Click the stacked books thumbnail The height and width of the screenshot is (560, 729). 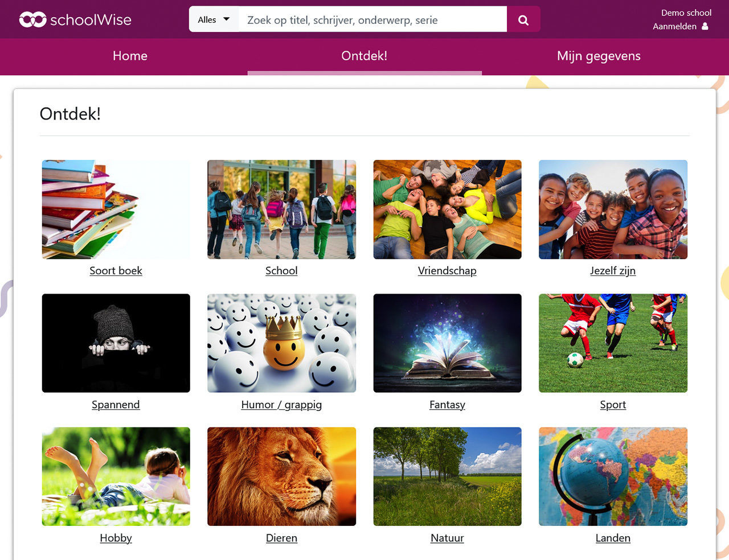click(116, 209)
